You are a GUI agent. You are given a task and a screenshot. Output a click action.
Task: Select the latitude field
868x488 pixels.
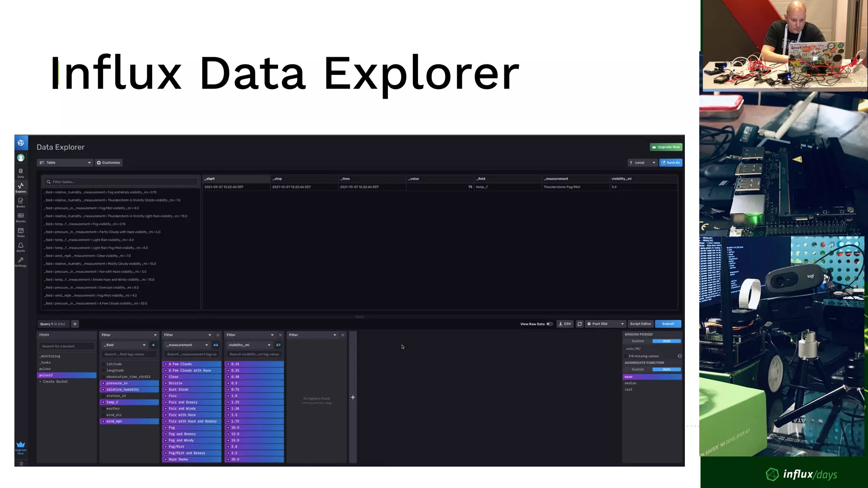click(x=129, y=364)
